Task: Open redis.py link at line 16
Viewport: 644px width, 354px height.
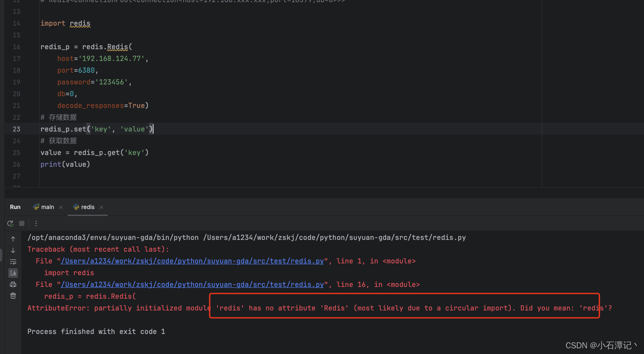Action: pos(192,284)
